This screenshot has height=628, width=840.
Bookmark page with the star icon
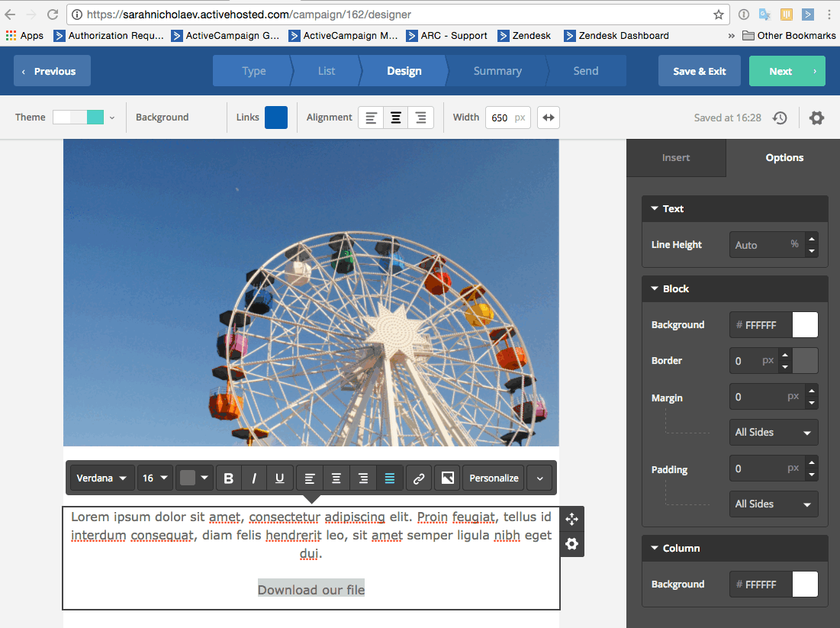coord(718,14)
